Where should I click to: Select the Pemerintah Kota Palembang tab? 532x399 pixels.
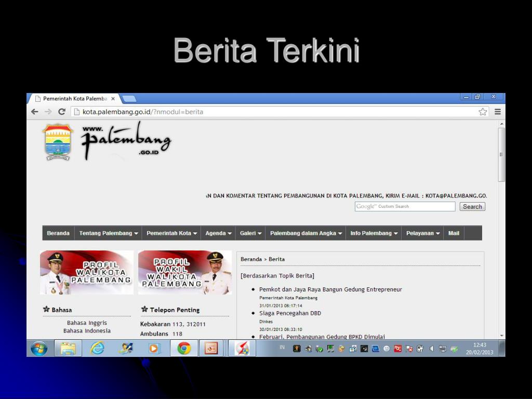click(75, 99)
